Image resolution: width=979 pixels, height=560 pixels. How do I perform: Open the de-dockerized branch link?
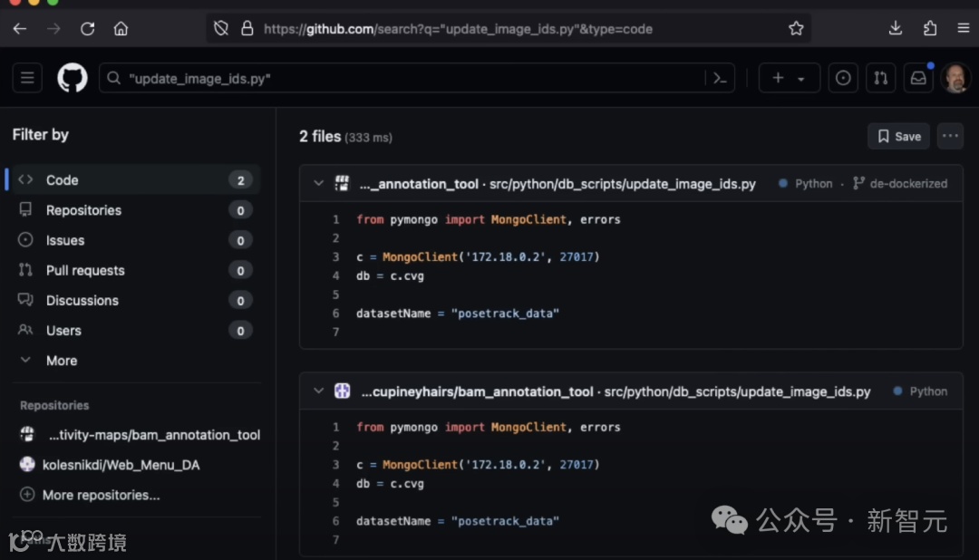(900, 184)
